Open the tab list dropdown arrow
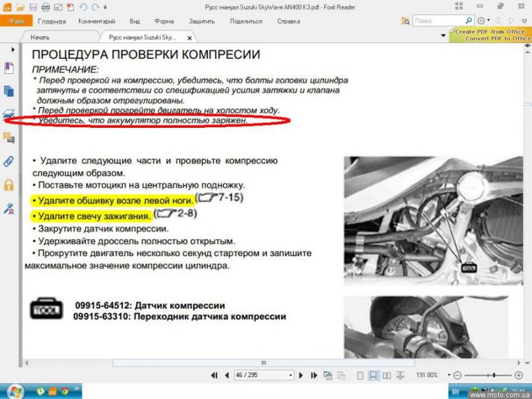Image resolution: width=532 pixels, height=399 pixels. [x=443, y=35]
